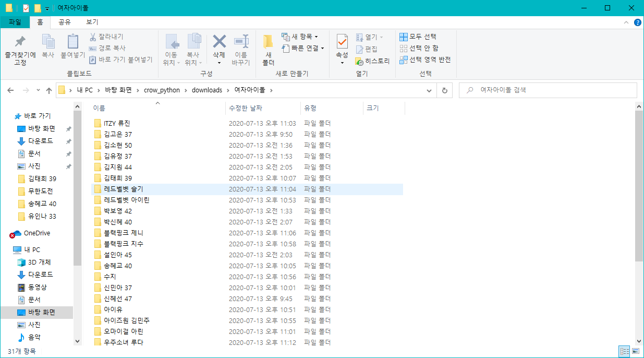Open address bar history dropdown
This screenshot has width=644, height=358.
point(430,90)
